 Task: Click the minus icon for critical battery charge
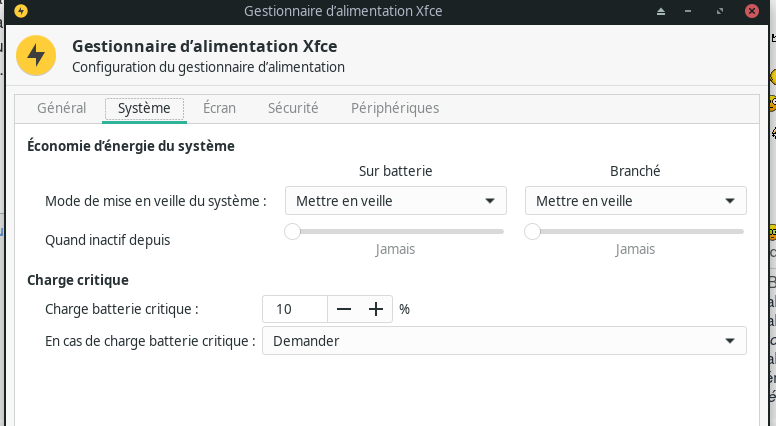pos(343,309)
